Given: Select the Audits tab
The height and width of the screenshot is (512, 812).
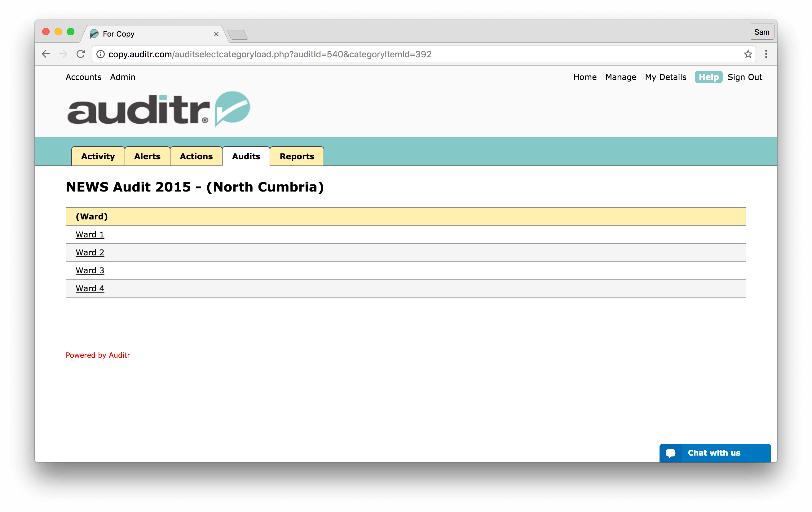Looking at the screenshot, I should [x=246, y=157].
